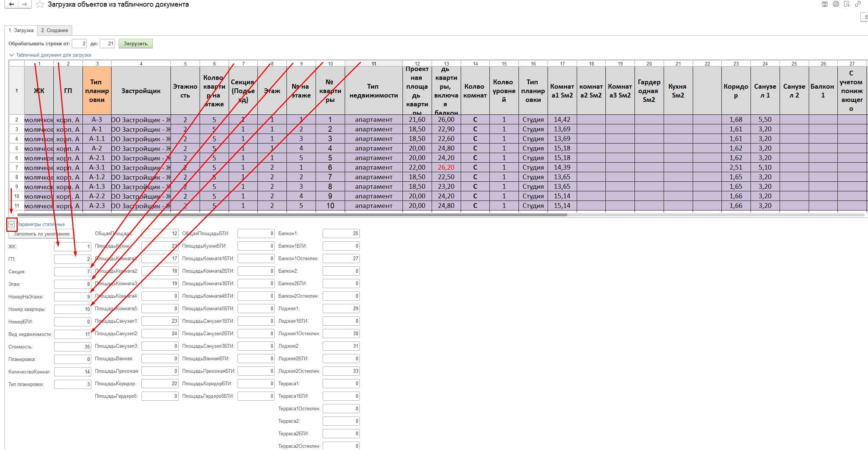Image resolution: width=868 pixels, height=450 pixels.
Task: Select column header number 27
Action: 852,64
